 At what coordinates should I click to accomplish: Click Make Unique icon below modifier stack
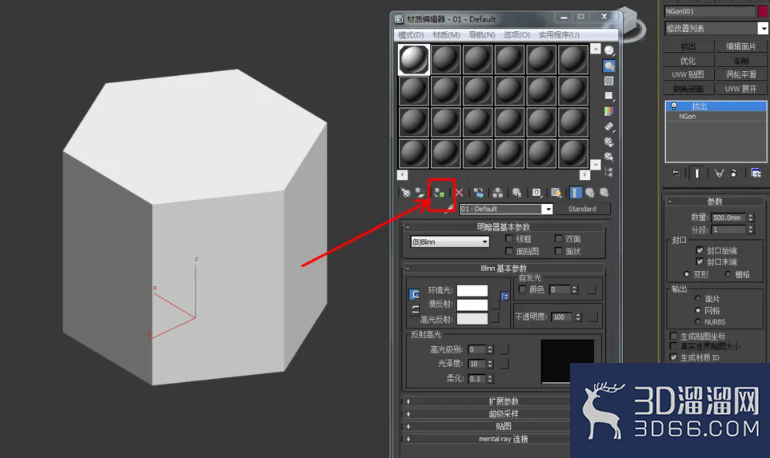pos(719,173)
